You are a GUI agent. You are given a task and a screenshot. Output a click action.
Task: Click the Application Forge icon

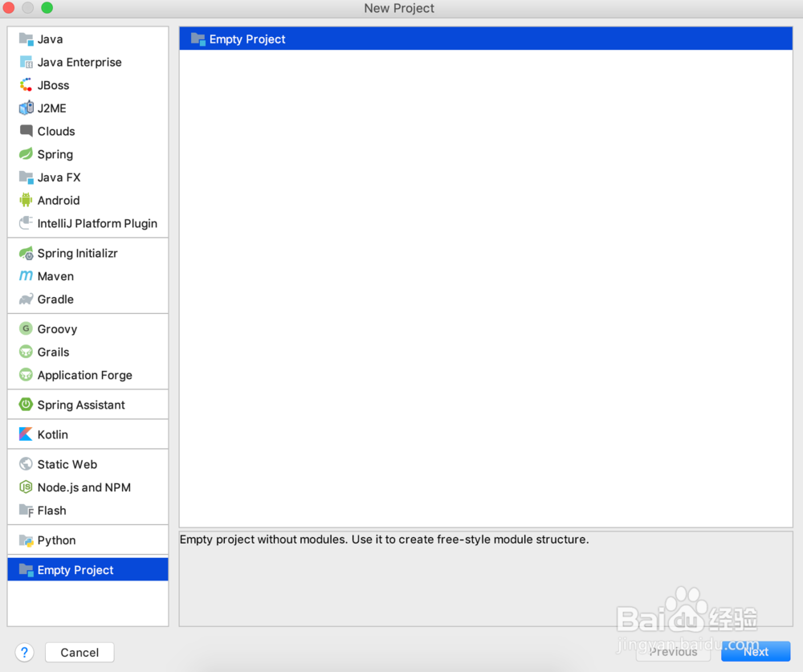(x=26, y=375)
